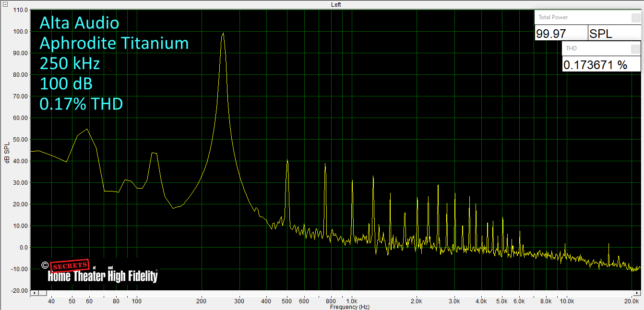Screen dimensions: 644x310
Task: Close the THD readout panel
Action: point(635,49)
